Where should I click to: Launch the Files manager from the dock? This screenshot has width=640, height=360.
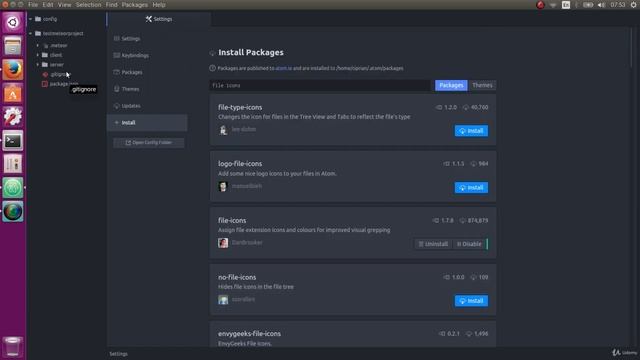[13, 46]
